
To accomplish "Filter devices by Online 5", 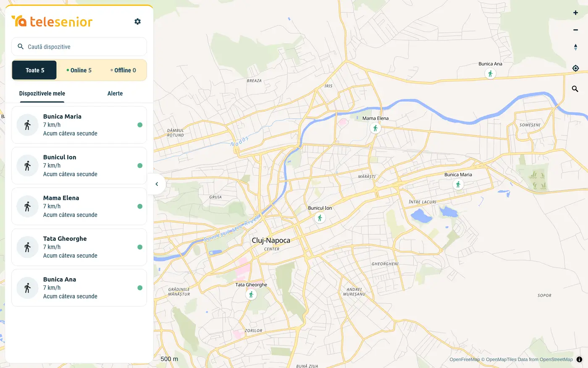I will coord(79,70).
